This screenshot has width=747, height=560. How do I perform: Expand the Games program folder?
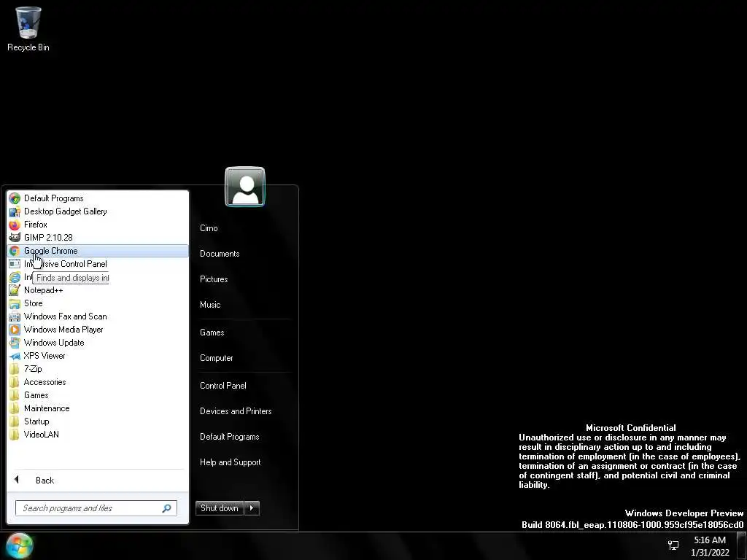97,395
